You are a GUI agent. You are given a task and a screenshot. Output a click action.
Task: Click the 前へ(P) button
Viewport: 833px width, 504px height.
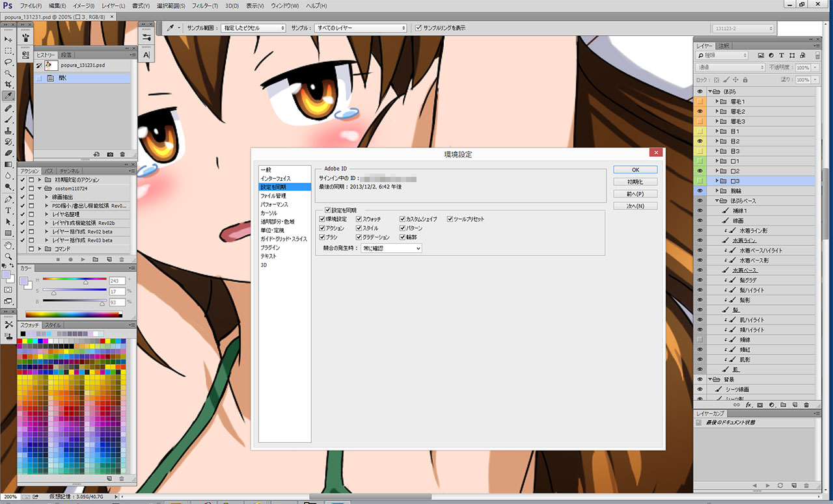[x=635, y=194]
